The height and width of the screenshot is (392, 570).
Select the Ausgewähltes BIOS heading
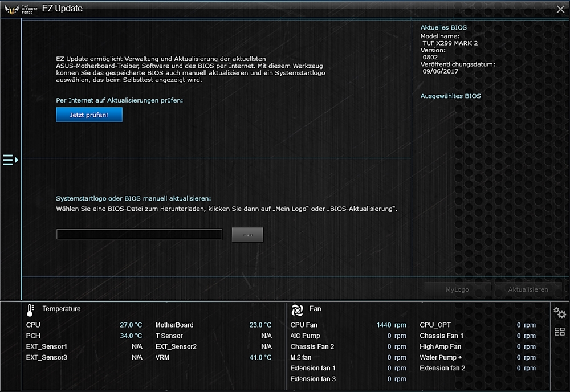(450, 96)
